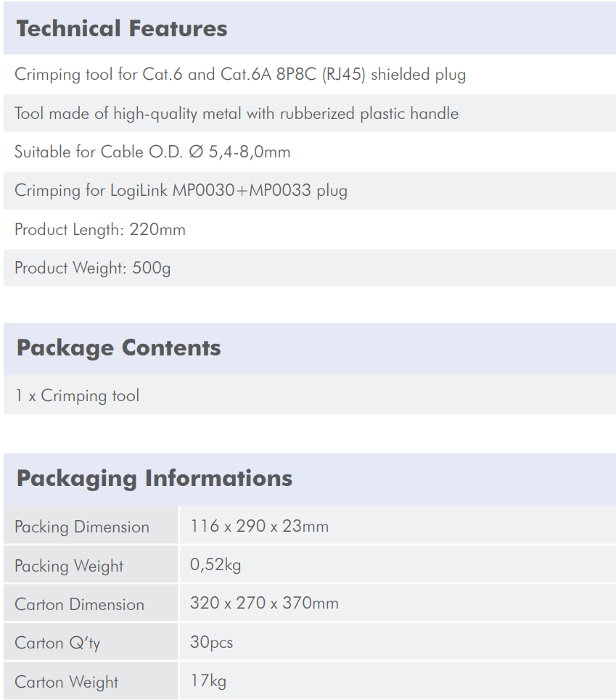This screenshot has height=700, width=616.
Task: Click the Packing Weight label cell
Action: (91, 564)
